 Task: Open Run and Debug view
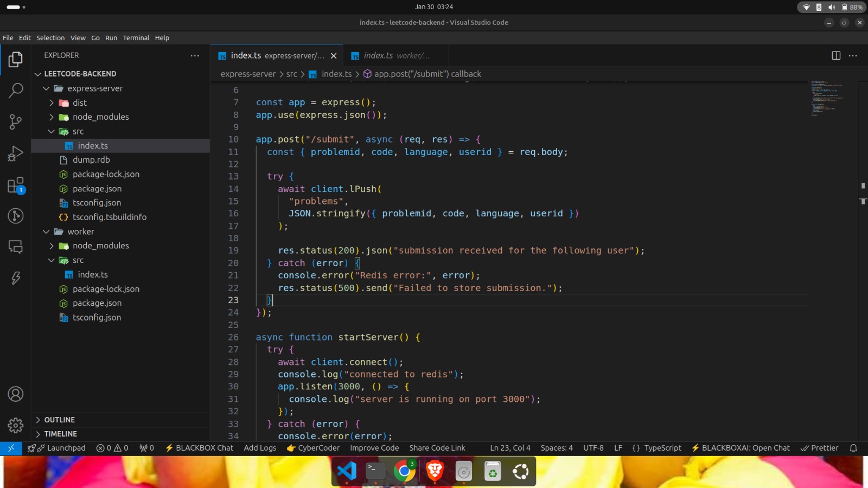coord(16,153)
